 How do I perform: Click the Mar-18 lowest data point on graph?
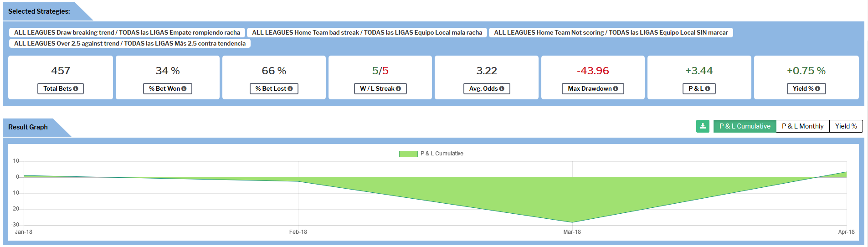(x=572, y=222)
